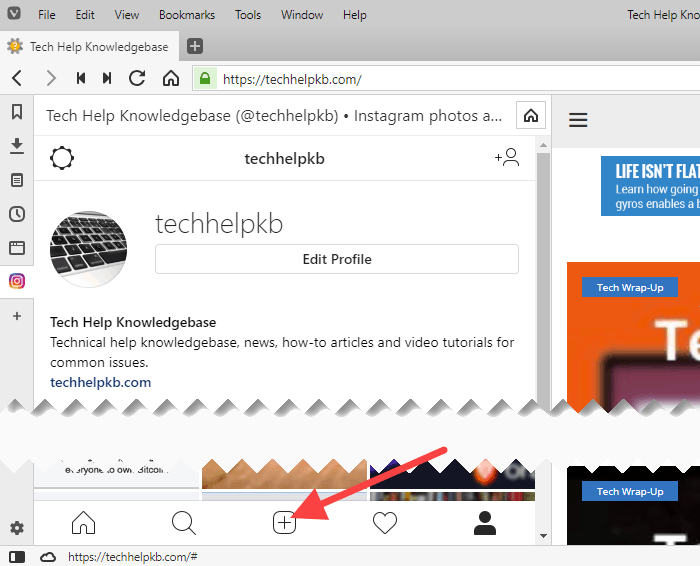Open the Help menu

(x=354, y=15)
